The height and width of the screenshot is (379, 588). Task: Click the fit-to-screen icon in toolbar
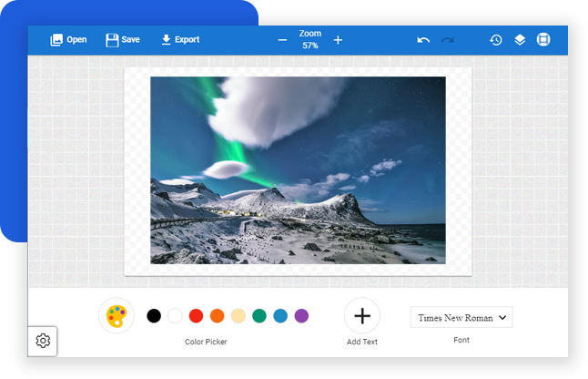pos(543,39)
